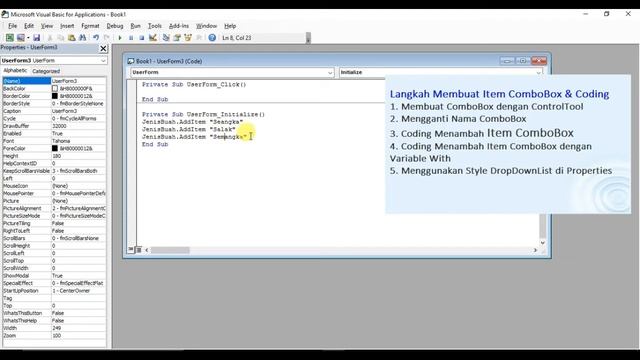Open the Format menu
The width and height of the screenshot is (640, 360).
coord(90,26)
